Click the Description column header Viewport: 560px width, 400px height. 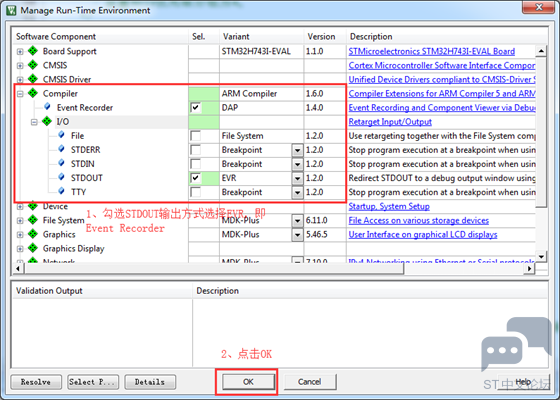[446, 36]
